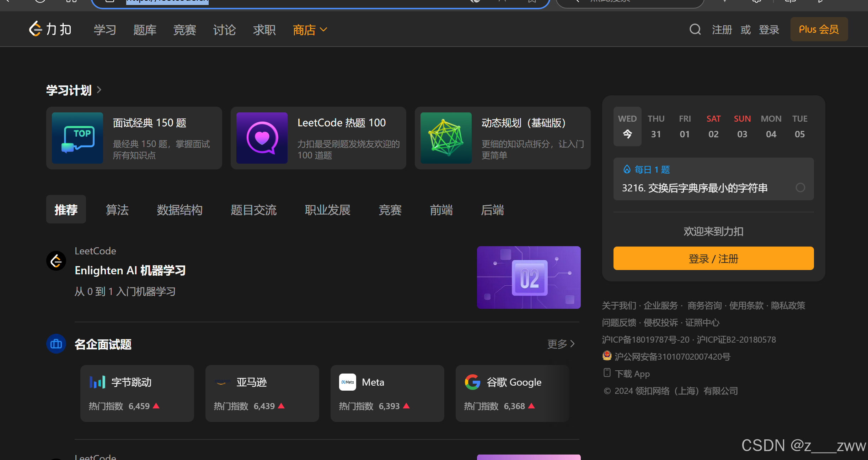Click the orange 登录 / 注册 button
This screenshot has height=460, width=868.
[x=713, y=258]
